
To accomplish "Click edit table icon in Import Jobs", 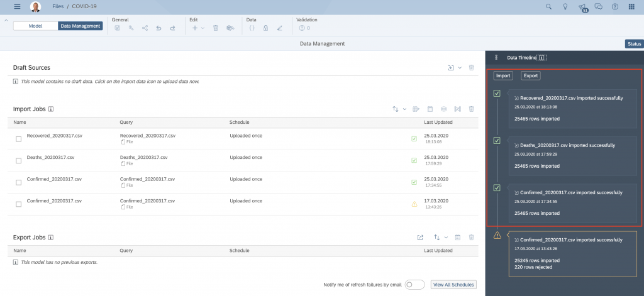I will 416,109.
